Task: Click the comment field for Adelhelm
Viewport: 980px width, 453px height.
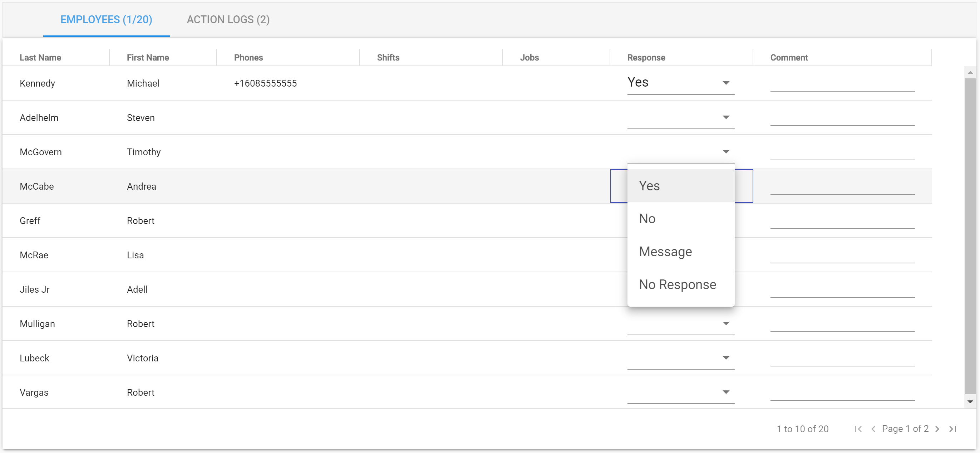Action: [x=842, y=117]
